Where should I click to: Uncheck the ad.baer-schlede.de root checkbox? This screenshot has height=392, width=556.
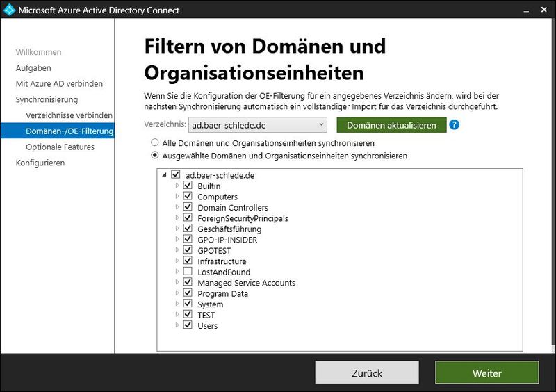click(176, 174)
